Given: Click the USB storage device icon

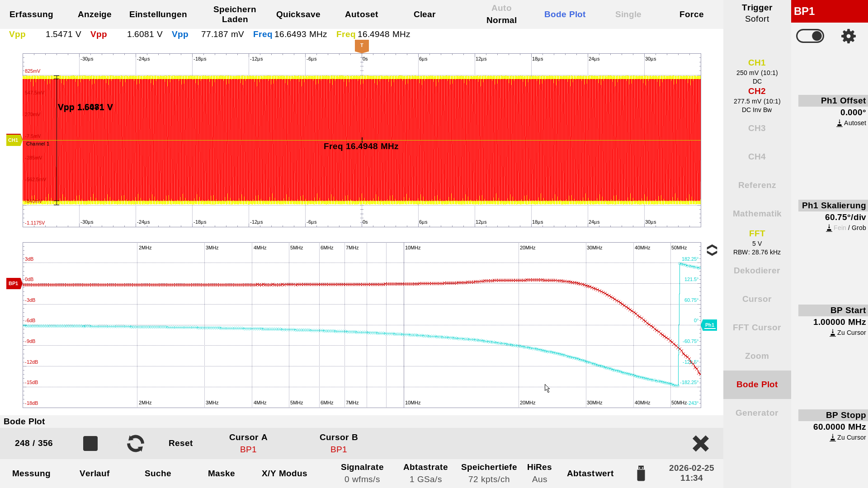Looking at the screenshot, I should click(641, 473).
